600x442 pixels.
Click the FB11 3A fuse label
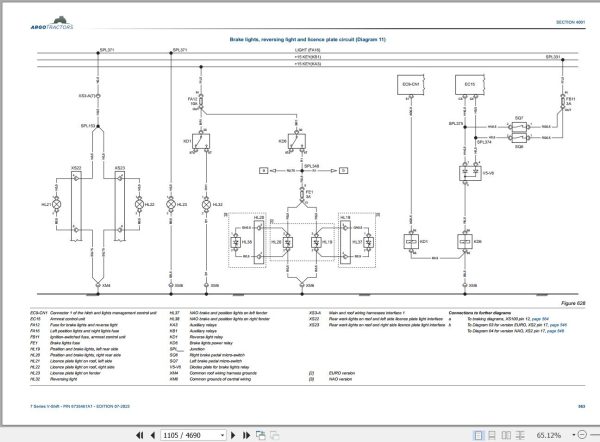pos(571,101)
